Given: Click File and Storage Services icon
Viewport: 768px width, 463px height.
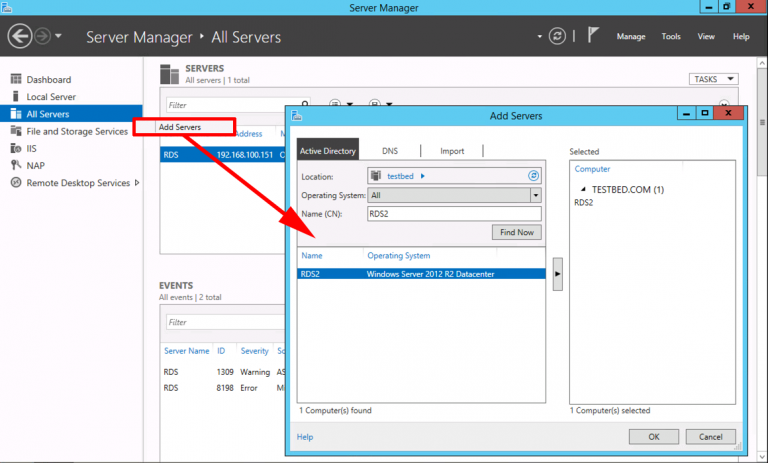Looking at the screenshot, I should (16, 131).
